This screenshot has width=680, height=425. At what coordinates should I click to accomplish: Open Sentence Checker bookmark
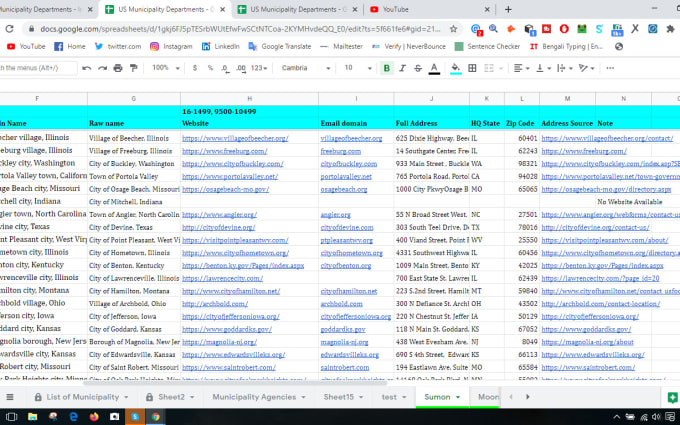487,46
